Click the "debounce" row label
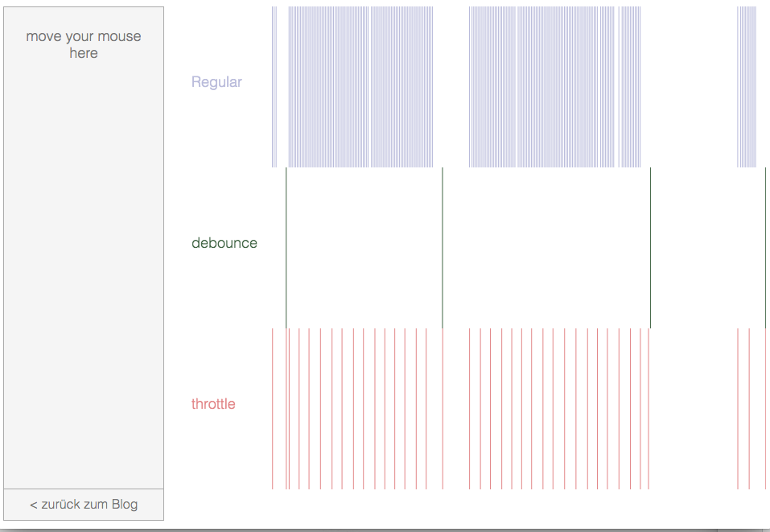 [224, 243]
